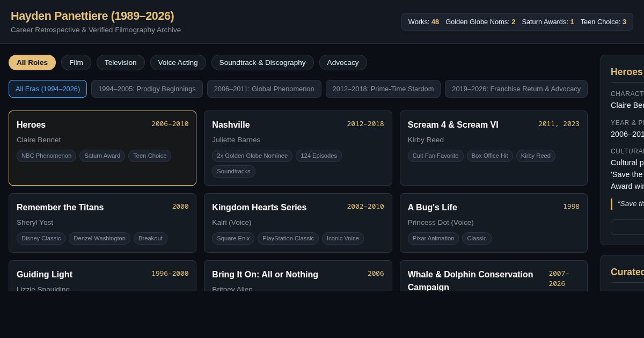Open the Scream 4 & Scream VI card
644x338 pixels.
pyautogui.click(x=494, y=148)
